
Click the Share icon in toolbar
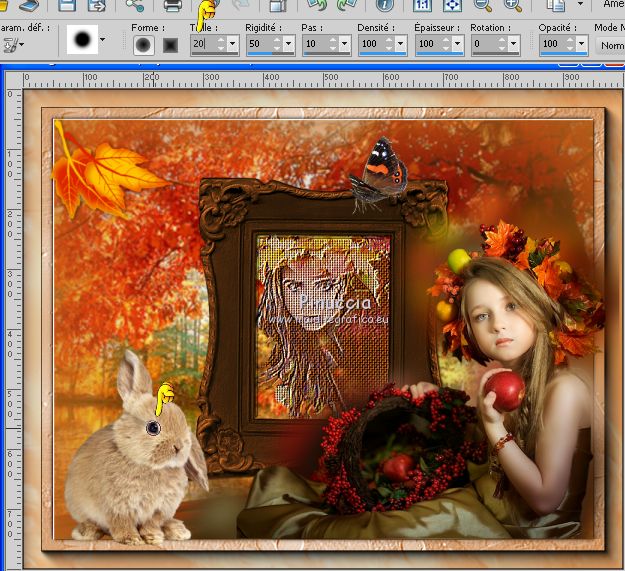134,5
